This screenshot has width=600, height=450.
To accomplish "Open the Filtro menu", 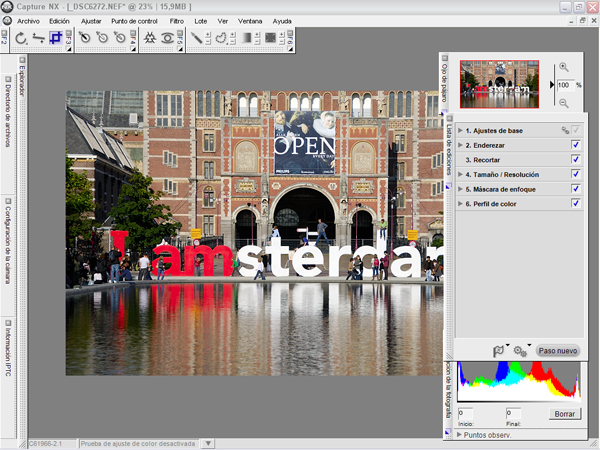I will [x=177, y=21].
